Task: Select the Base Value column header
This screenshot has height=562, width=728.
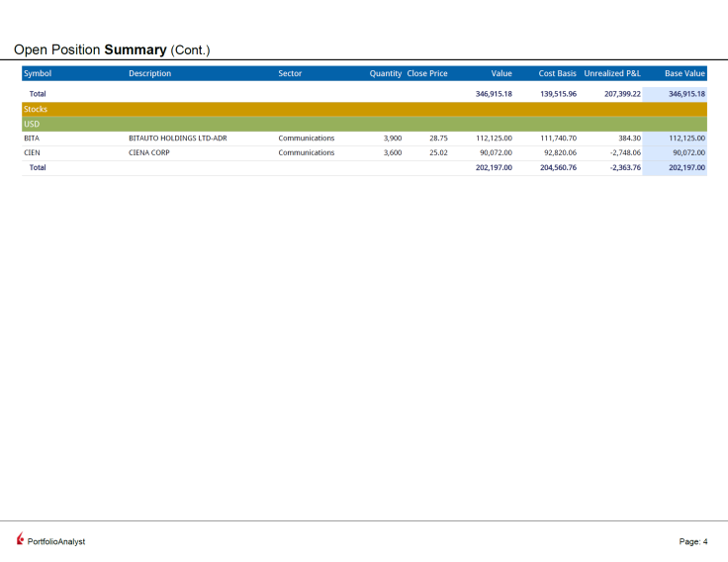Action: click(684, 73)
